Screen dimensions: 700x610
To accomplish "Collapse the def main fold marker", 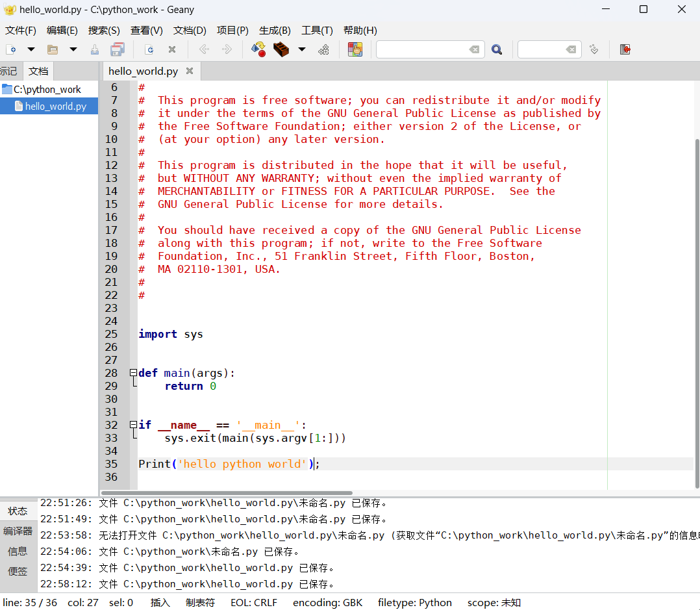I will tap(133, 373).
